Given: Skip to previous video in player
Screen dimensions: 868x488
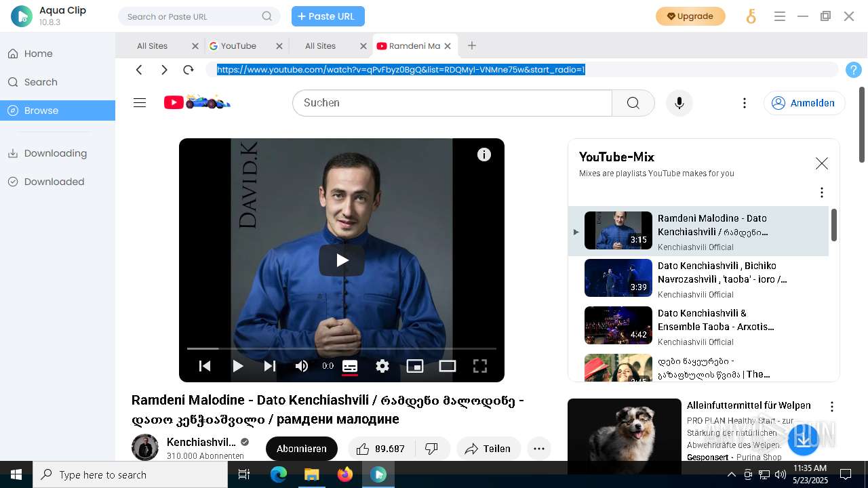Looking at the screenshot, I should 205,366.
